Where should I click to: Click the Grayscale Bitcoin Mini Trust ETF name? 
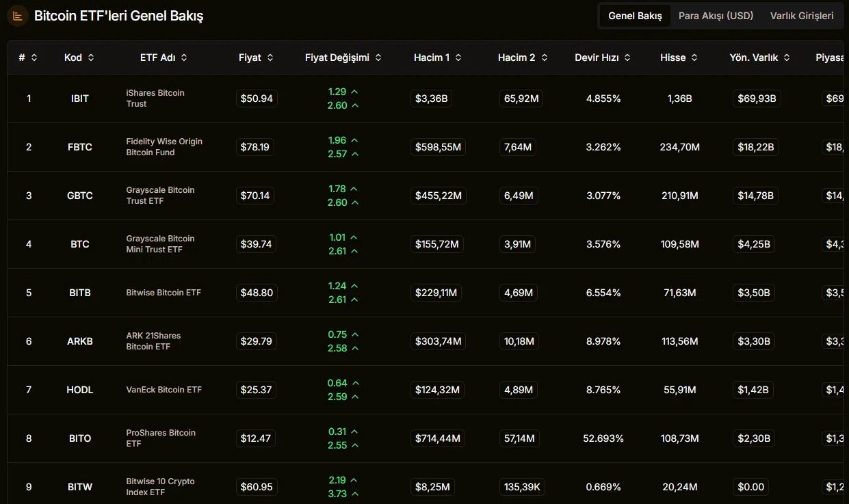pos(160,244)
